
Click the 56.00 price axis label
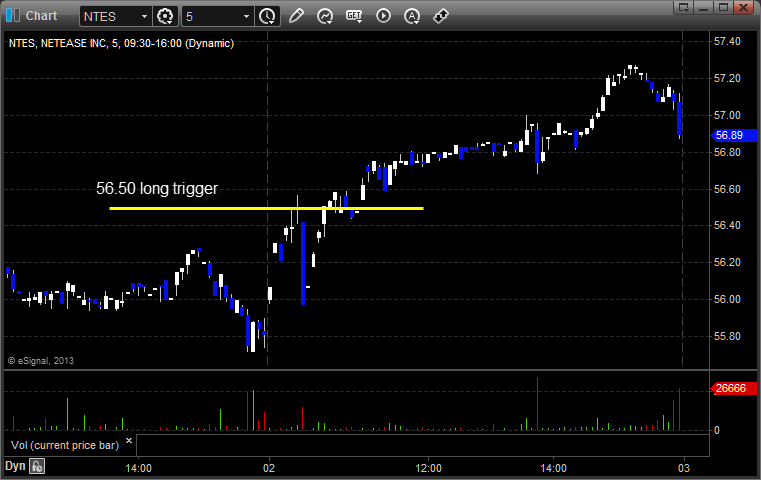click(727, 299)
